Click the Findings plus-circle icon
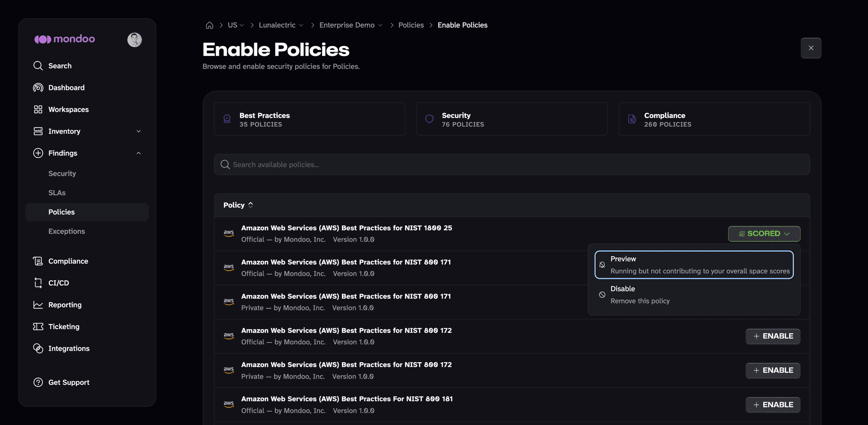868x425 pixels. pyautogui.click(x=38, y=153)
